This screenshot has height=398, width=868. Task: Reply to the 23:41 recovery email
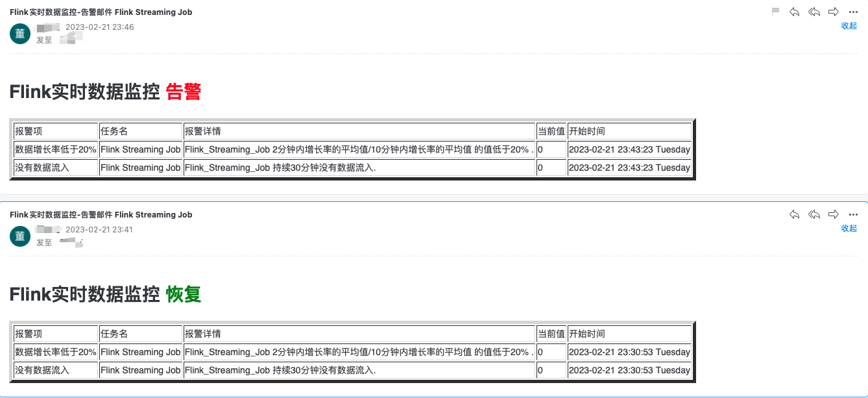(794, 214)
